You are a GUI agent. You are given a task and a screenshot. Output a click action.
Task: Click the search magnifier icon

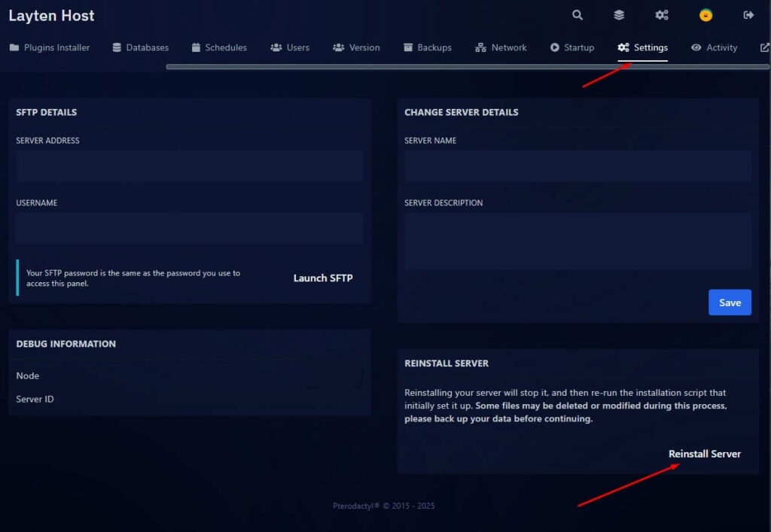[577, 15]
